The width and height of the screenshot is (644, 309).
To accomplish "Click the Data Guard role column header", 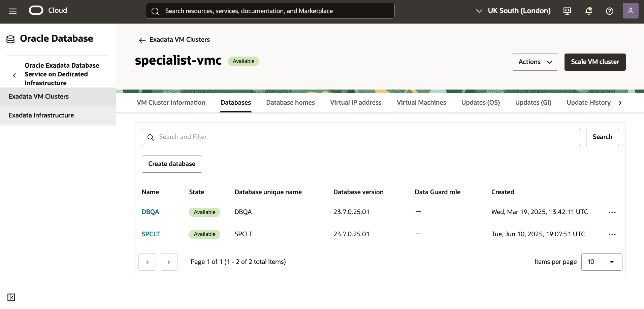I will pos(438,192).
